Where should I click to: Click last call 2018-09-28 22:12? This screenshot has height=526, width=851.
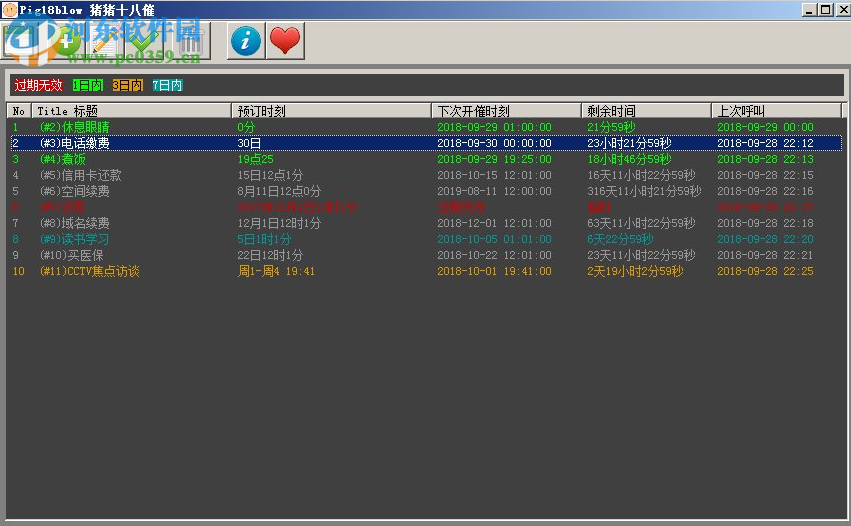pos(765,143)
